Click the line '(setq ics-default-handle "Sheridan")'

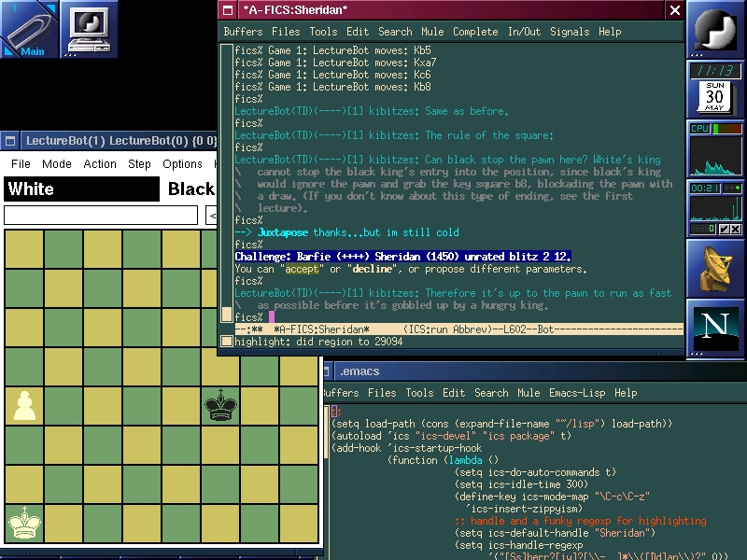point(555,533)
